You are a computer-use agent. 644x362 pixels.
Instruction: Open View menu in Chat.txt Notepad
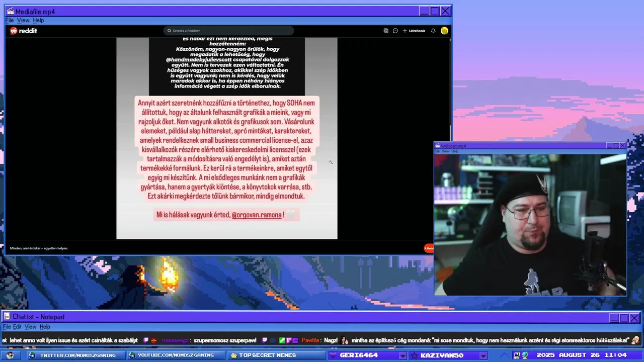[x=30, y=327]
